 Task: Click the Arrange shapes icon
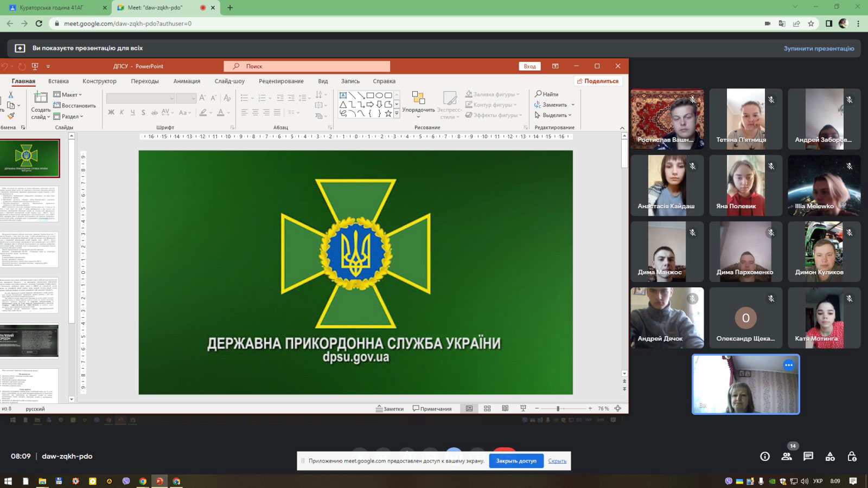coord(418,98)
